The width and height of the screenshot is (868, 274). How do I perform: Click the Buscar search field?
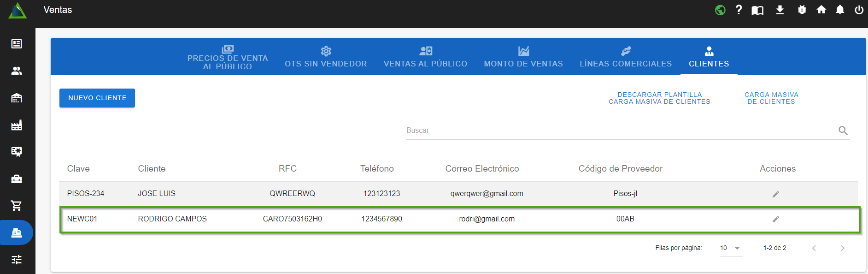click(x=617, y=131)
